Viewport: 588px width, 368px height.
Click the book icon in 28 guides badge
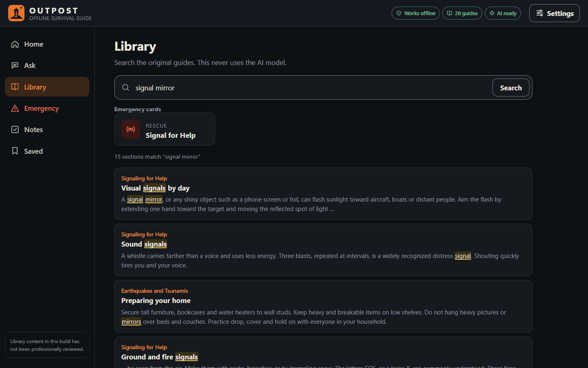(x=450, y=13)
